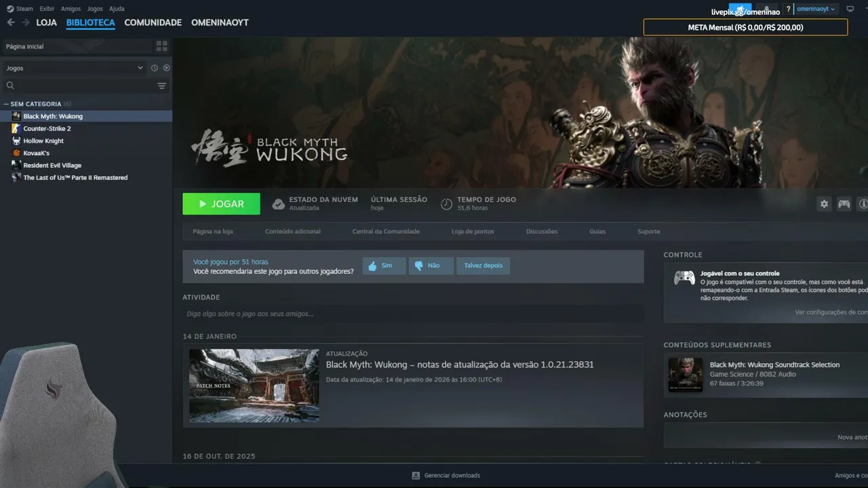Select Counter-Strike 2 icon in library

pyautogui.click(x=16, y=128)
